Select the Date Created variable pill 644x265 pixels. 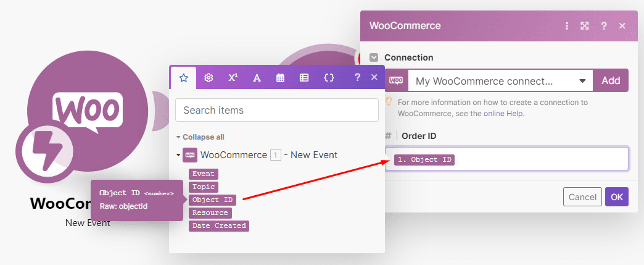pos(218,226)
